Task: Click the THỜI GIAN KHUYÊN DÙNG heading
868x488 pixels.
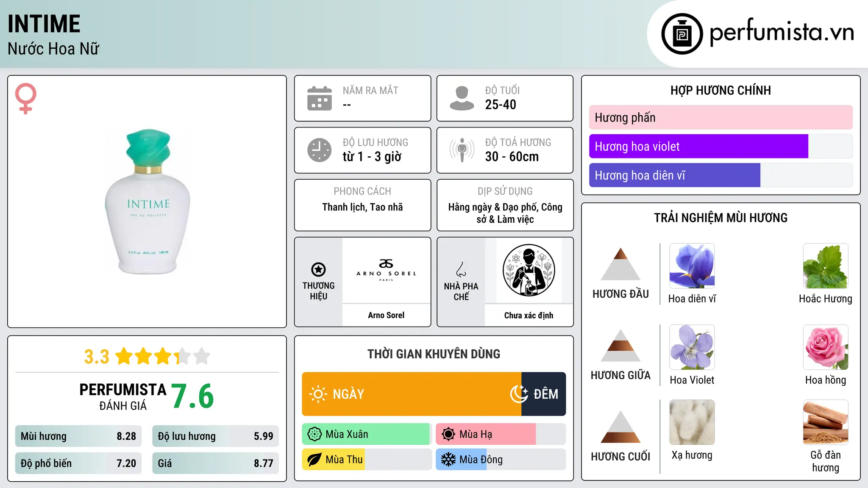Action: click(x=434, y=354)
